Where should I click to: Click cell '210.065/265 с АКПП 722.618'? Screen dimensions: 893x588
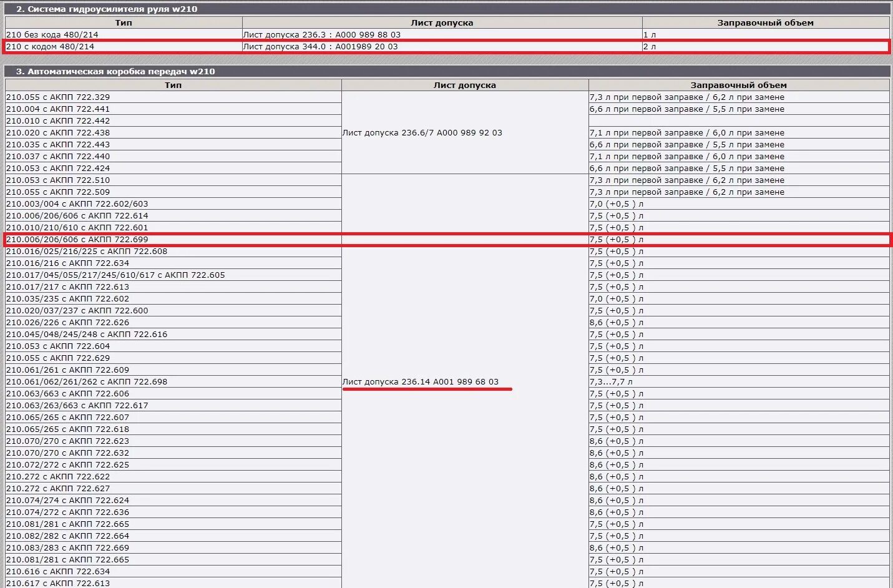pos(173,429)
